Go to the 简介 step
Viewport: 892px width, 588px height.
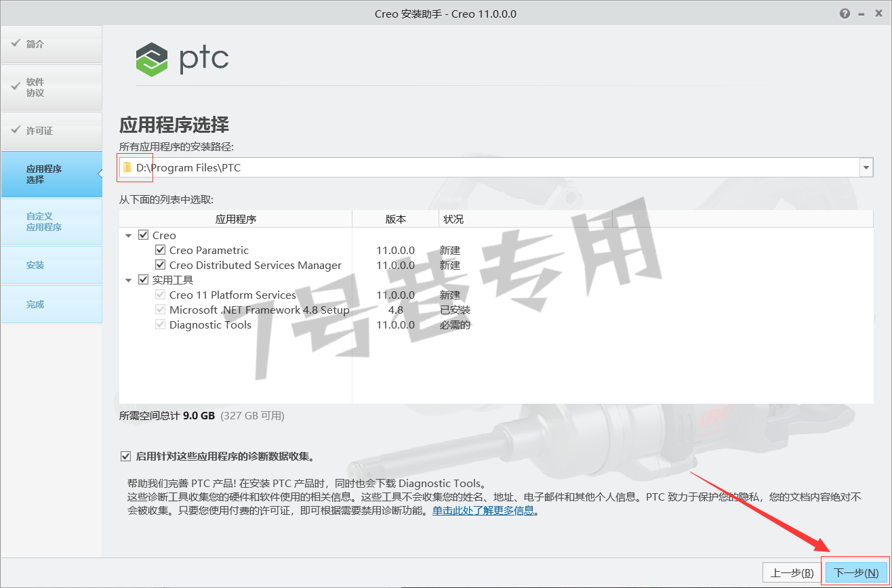[x=52, y=44]
